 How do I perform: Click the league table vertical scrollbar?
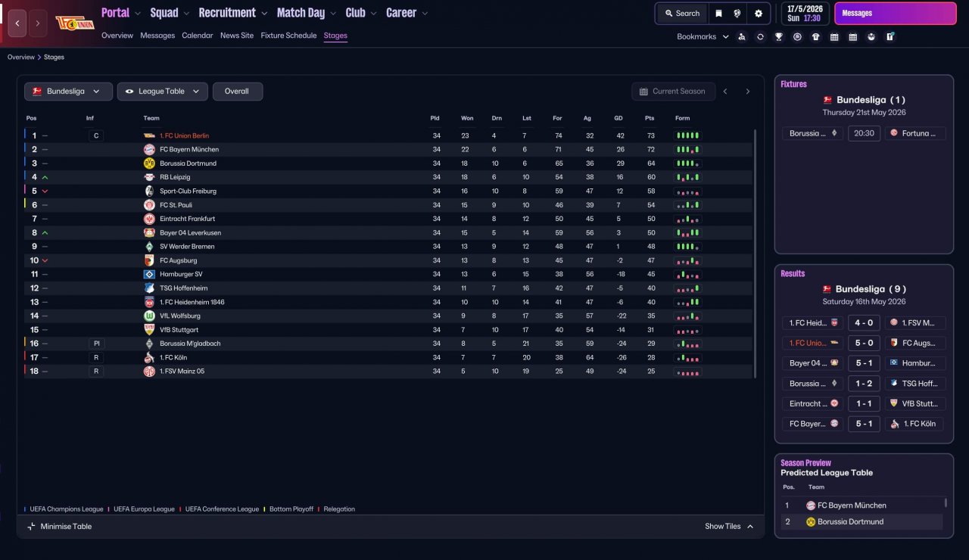pos(756,254)
